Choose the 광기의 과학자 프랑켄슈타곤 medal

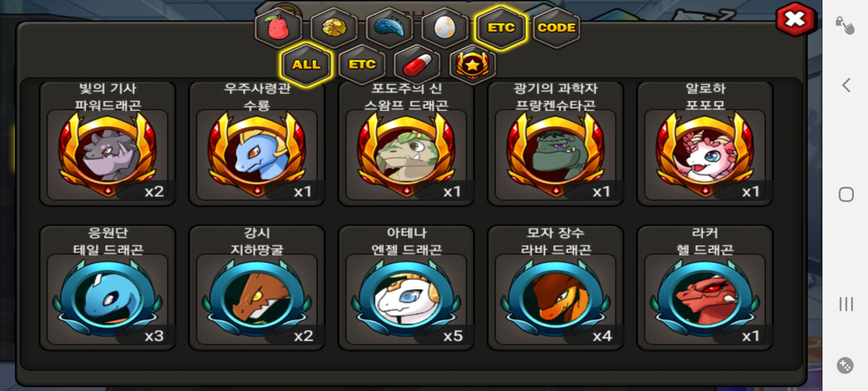pos(556,144)
